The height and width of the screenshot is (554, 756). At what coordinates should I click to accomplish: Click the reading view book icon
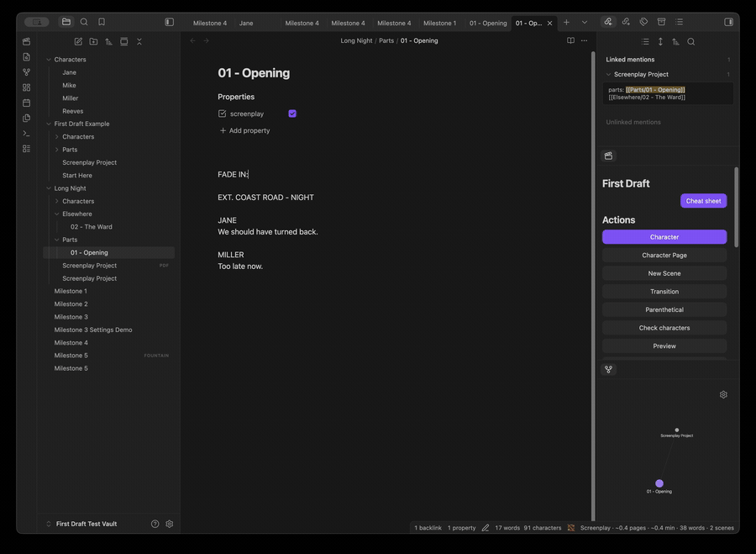pyautogui.click(x=570, y=40)
